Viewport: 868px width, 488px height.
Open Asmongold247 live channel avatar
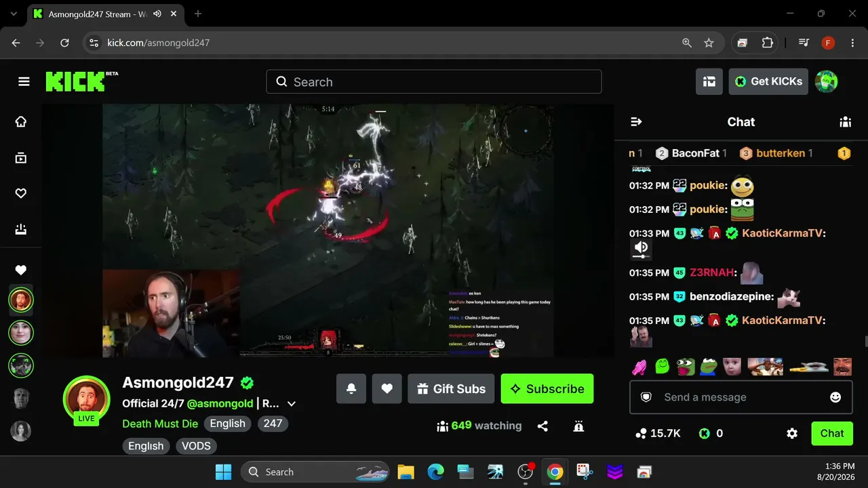tap(86, 399)
